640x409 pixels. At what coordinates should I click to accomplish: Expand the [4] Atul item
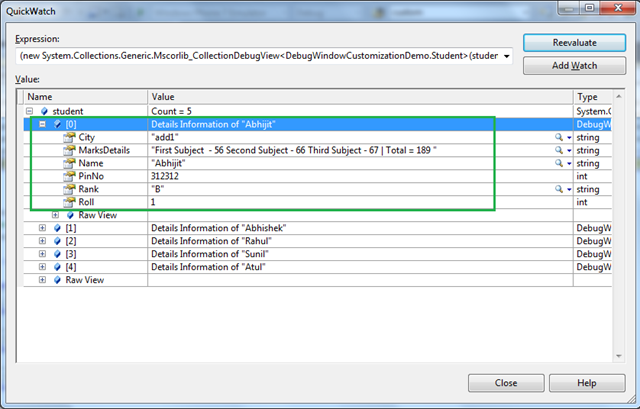(x=43, y=267)
